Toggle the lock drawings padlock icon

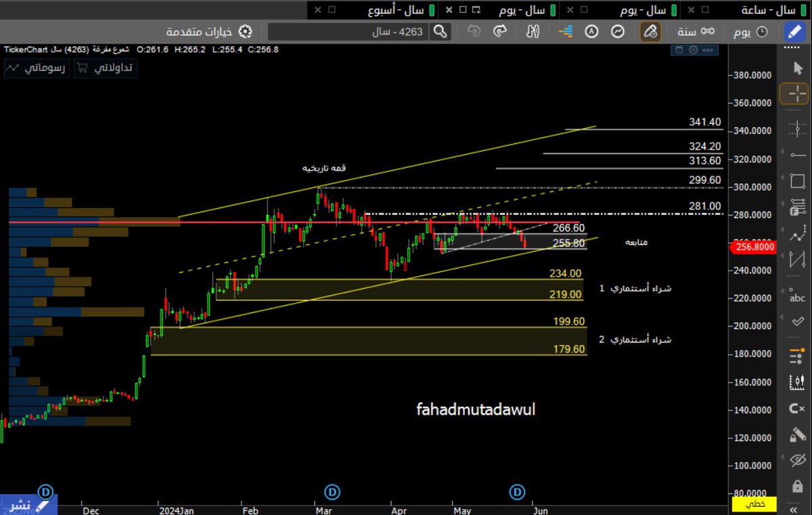pos(797,487)
